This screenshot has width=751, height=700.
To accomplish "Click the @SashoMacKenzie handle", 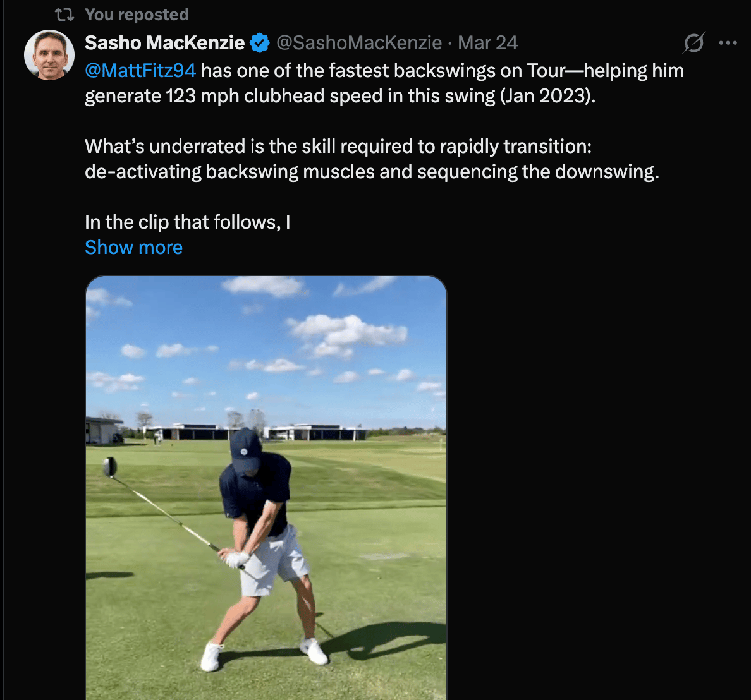I will (359, 43).
